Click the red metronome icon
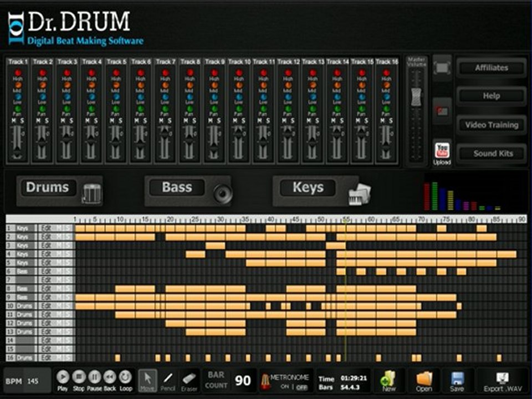Screen dimensions: 532x399 point(265,381)
